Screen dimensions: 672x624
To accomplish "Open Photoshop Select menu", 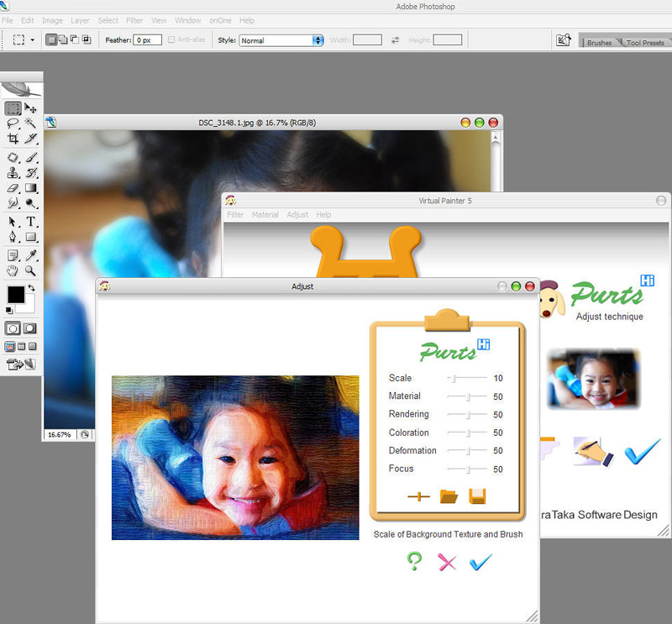I will pyautogui.click(x=108, y=20).
